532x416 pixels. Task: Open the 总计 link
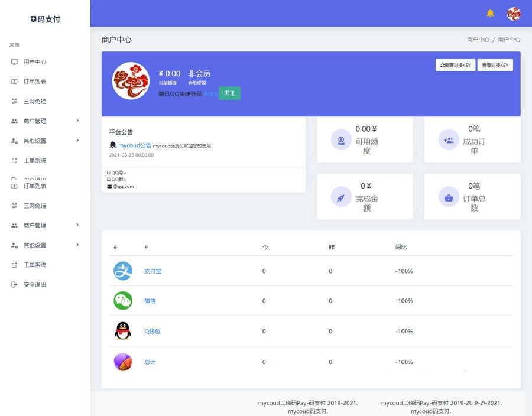tap(150, 362)
